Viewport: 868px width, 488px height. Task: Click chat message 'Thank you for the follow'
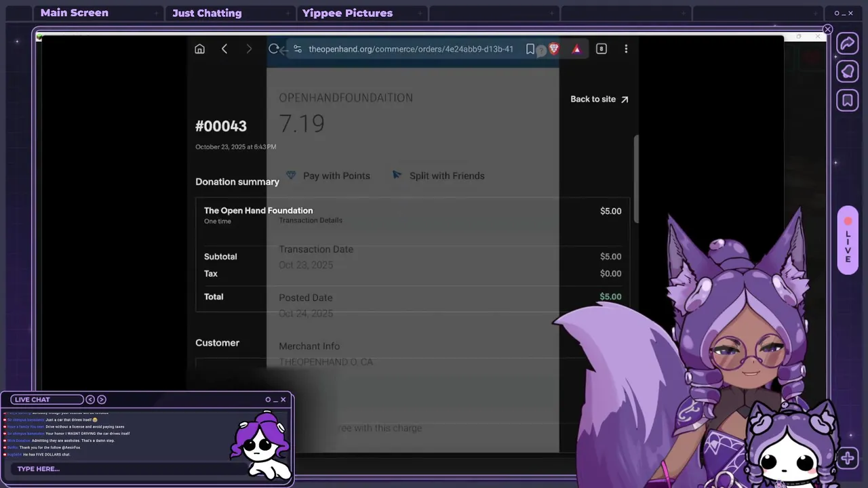tap(43, 447)
